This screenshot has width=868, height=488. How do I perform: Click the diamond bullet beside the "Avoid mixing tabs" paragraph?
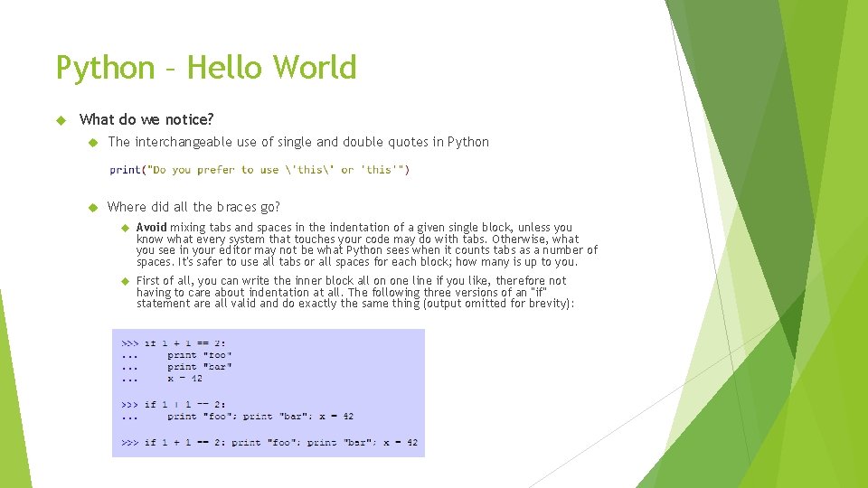pyautogui.click(x=125, y=228)
